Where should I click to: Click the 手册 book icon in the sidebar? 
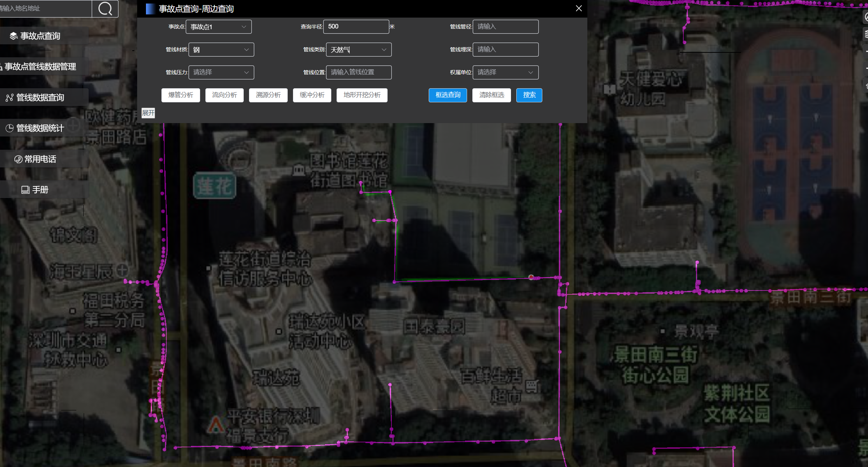[25, 190]
